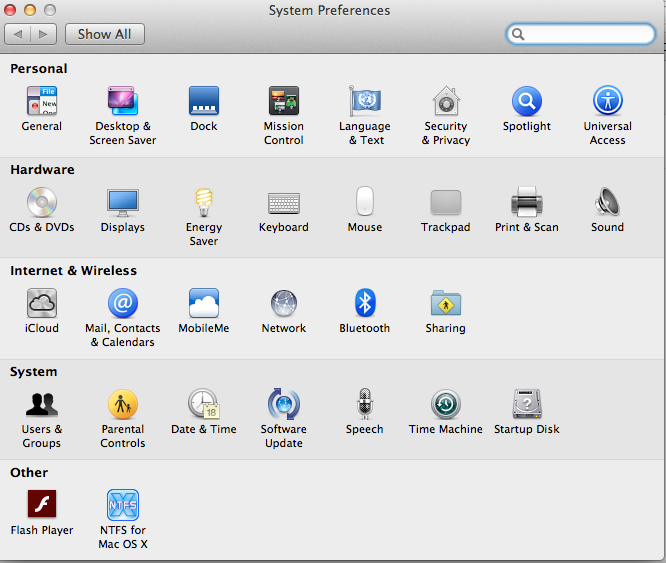Minimize the System Preferences window
The image size is (666, 563).
point(30,10)
